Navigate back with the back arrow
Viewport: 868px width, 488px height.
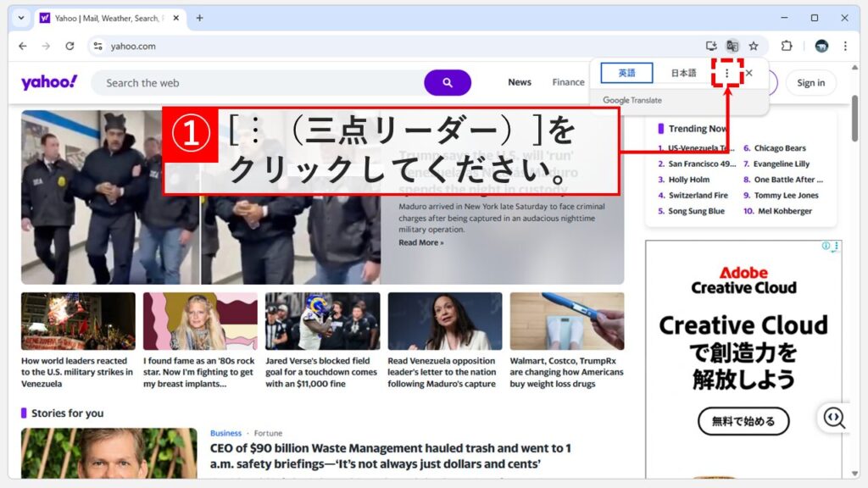23,46
